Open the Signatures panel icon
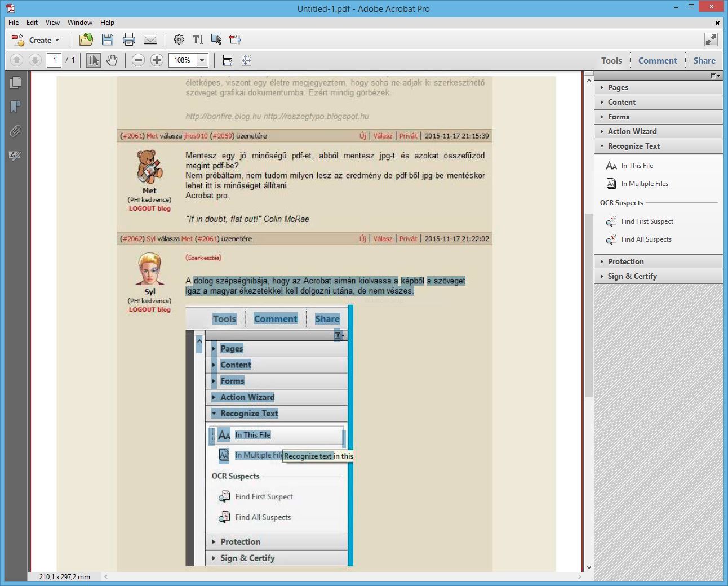 pos(16,156)
